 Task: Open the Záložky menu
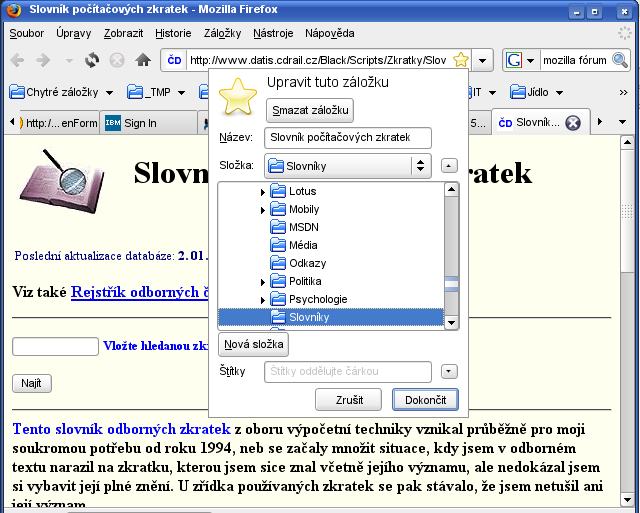(x=222, y=33)
